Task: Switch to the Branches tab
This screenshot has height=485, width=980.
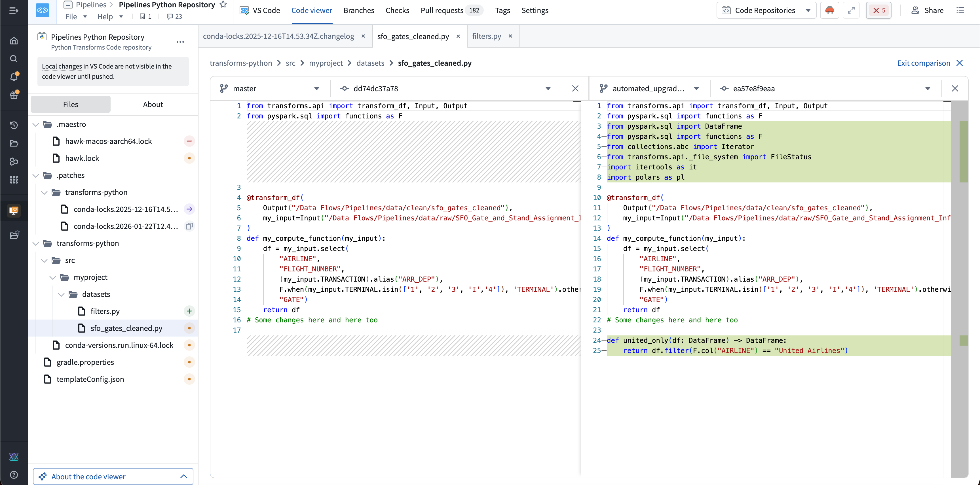Action: pyautogui.click(x=358, y=10)
